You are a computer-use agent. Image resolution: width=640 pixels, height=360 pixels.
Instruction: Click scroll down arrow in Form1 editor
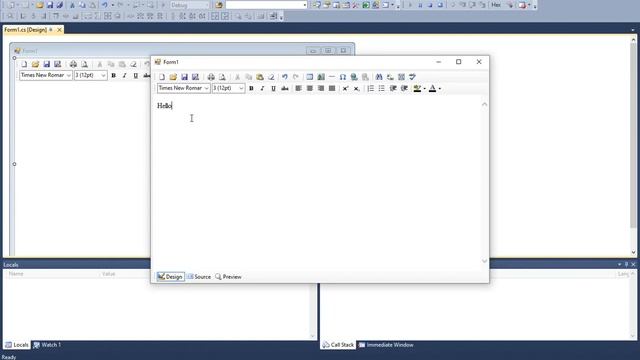484,261
